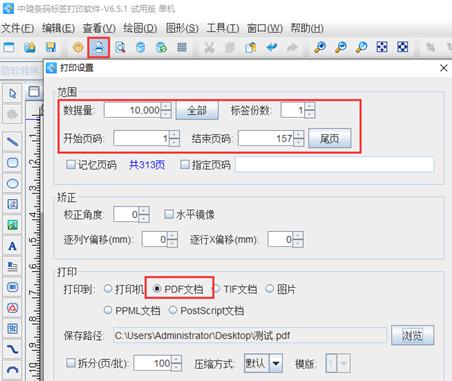Select the text tool letter A
This screenshot has height=381, width=452.
coord(12,246)
